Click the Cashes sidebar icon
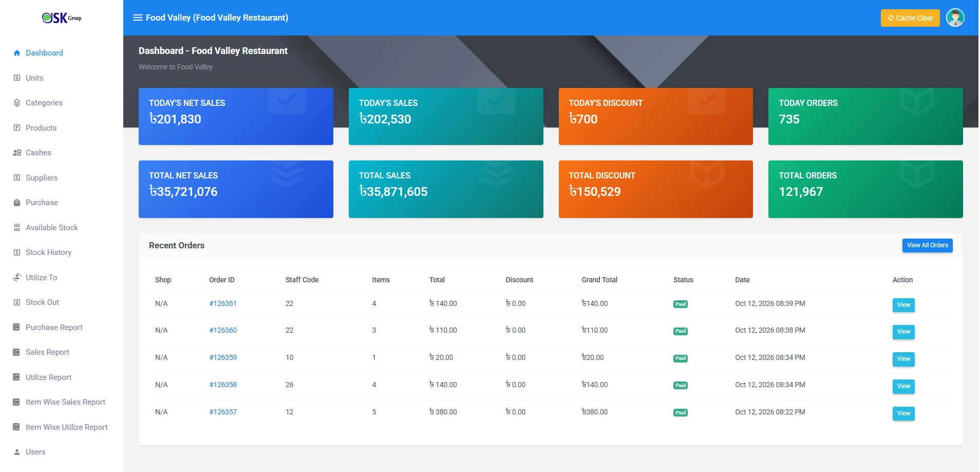980x472 pixels. [x=17, y=153]
